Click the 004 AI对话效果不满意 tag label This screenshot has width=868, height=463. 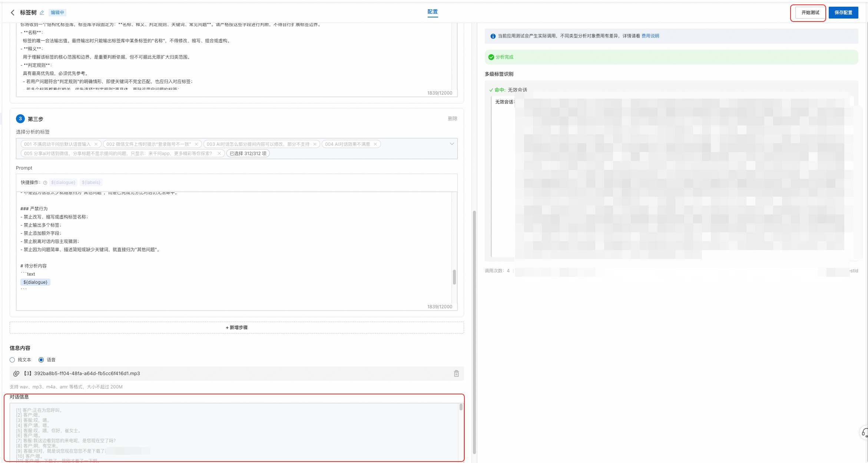pos(348,144)
